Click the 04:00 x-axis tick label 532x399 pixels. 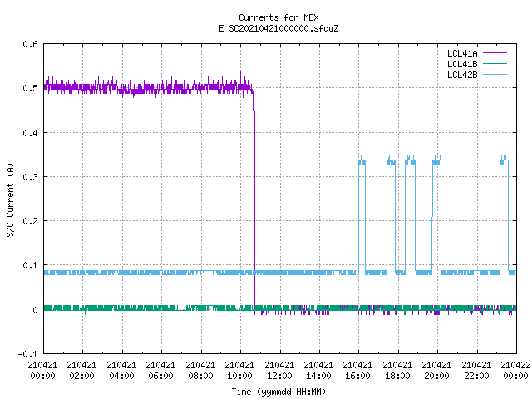tap(121, 376)
